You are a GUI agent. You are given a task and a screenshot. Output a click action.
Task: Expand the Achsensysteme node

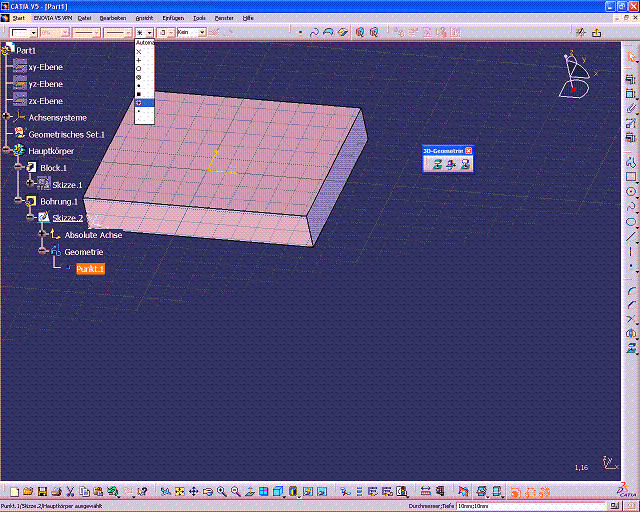click(6, 116)
